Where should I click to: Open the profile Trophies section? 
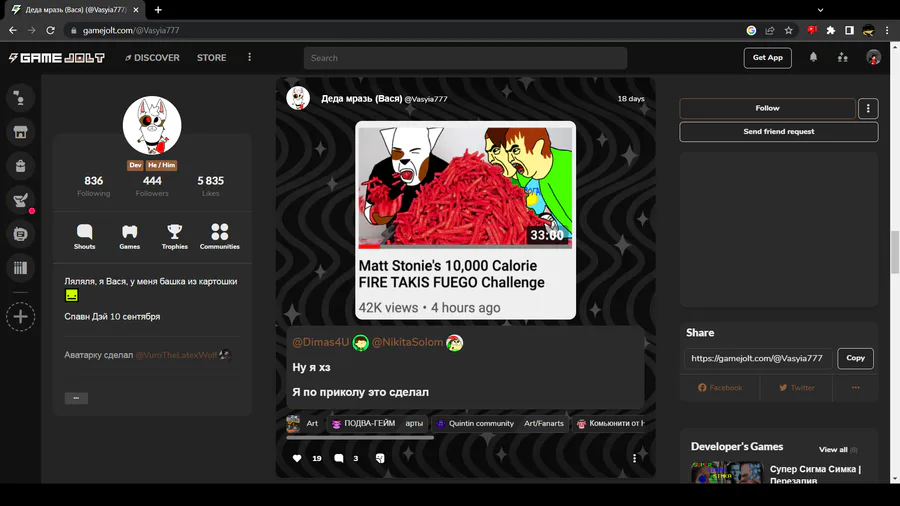174,236
